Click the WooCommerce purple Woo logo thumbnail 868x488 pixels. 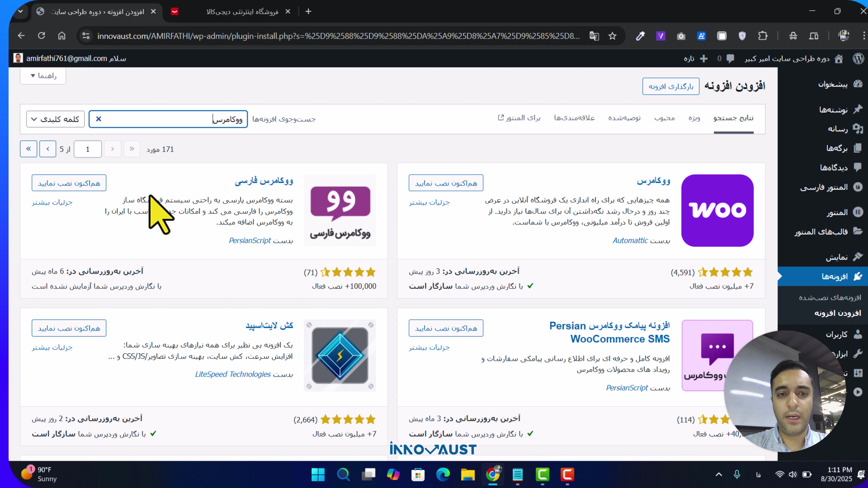pyautogui.click(x=717, y=210)
